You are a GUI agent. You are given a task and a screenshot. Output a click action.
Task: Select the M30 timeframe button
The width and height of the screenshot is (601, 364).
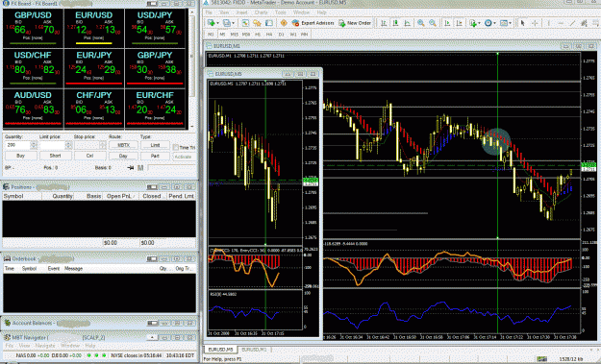click(x=246, y=34)
